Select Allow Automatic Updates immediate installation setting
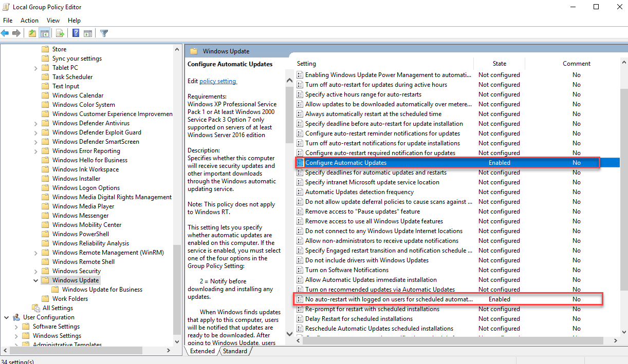The width and height of the screenshot is (628, 364). [x=371, y=280]
